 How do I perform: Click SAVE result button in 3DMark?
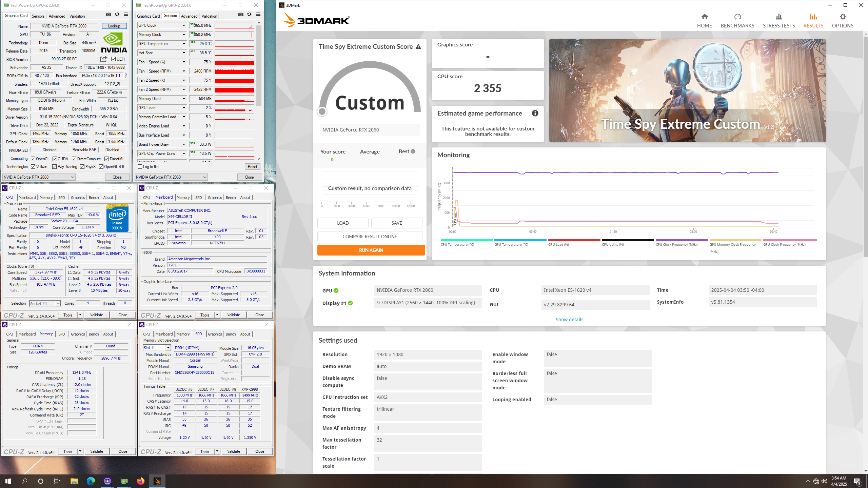pos(397,223)
